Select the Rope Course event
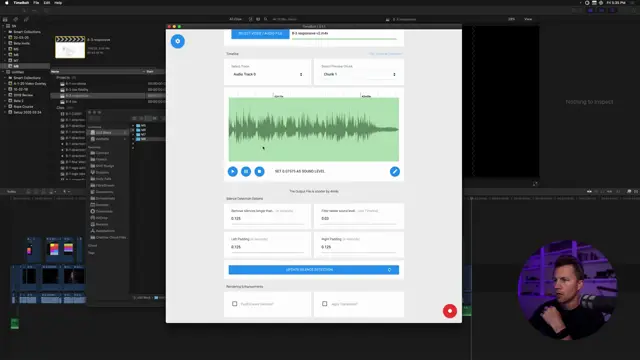Screen dimensions: 640x360 [25, 107]
